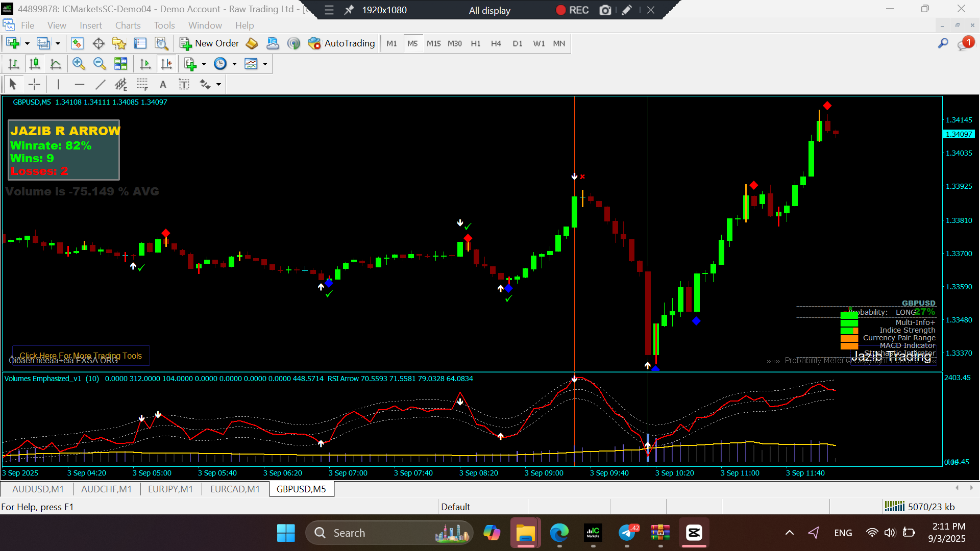This screenshot has height=551, width=980.
Task: Open the templates dropdown arrow
Action: click(264, 63)
